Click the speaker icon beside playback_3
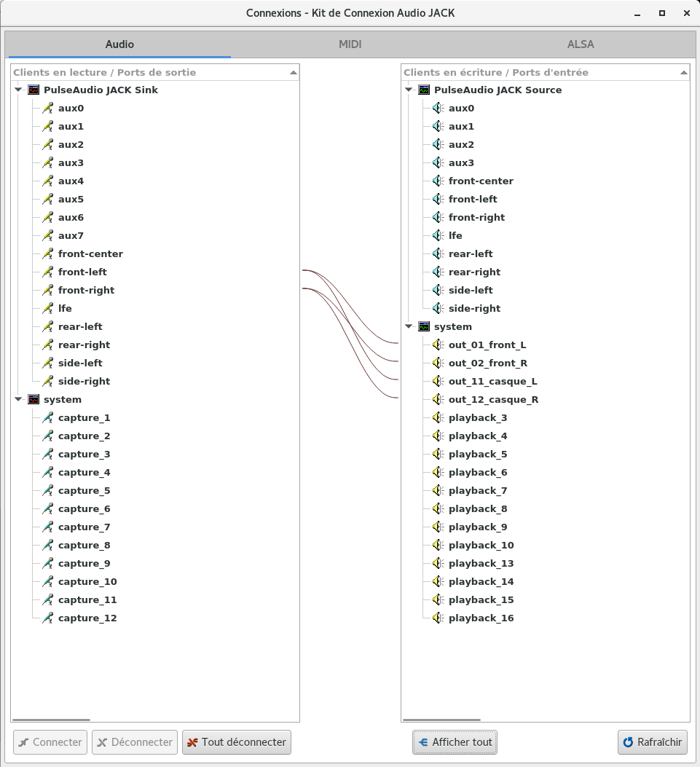This screenshot has height=767, width=700. [x=438, y=418]
